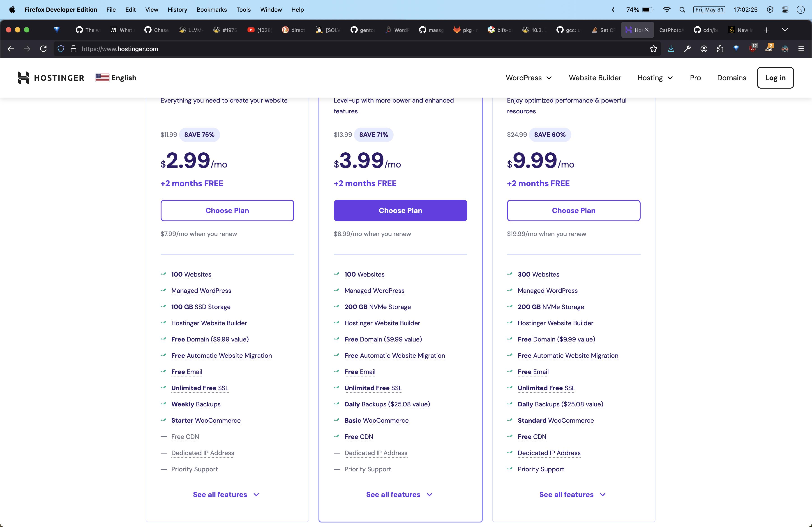
Task: Click the shield tracking protection icon in address bar
Action: coord(61,49)
